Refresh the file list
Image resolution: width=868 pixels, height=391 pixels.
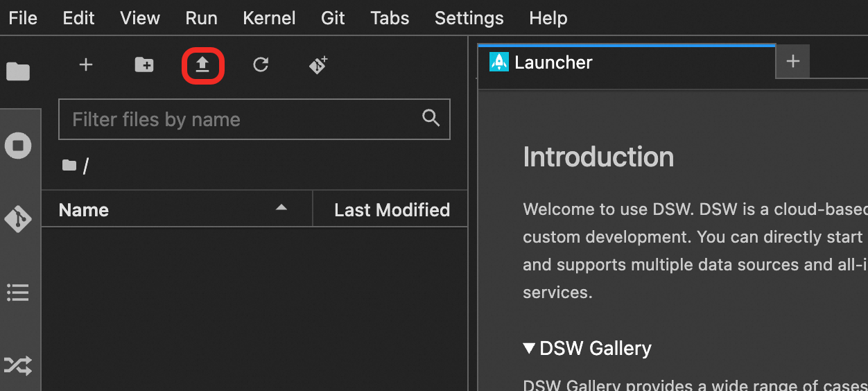pos(261,65)
